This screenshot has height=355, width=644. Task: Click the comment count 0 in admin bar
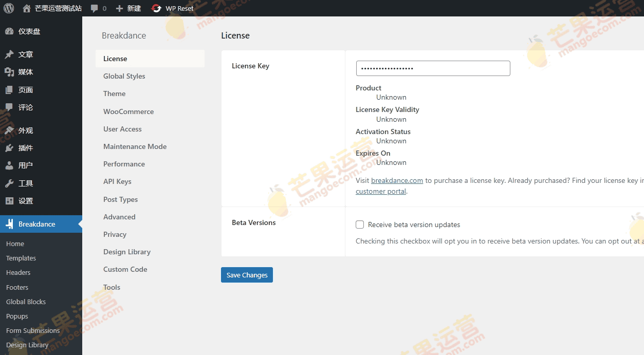coord(105,8)
